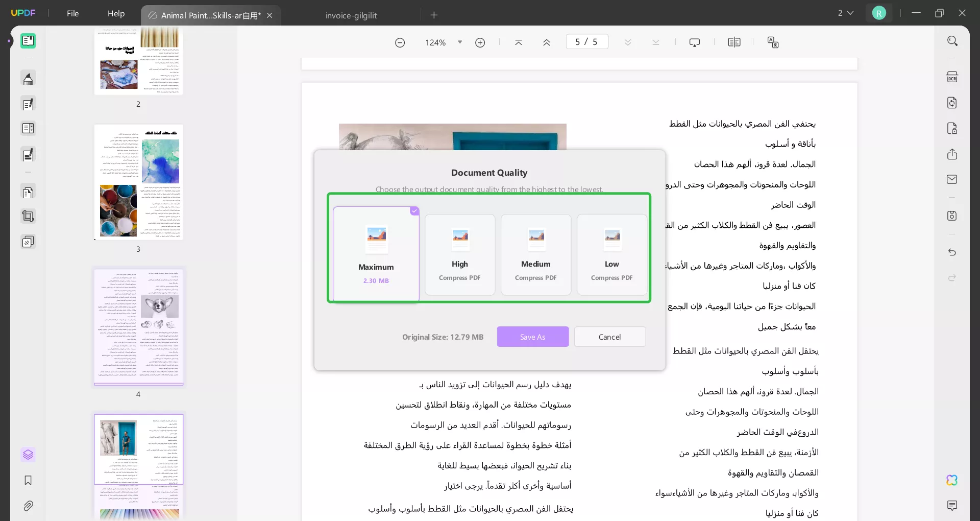Select the Low Compress PDF option

tap(611, 254)
